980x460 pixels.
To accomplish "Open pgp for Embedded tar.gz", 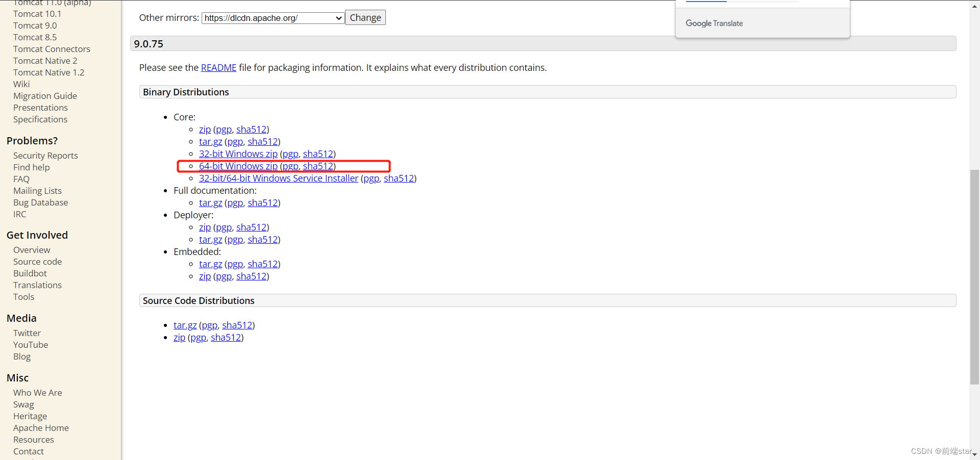I will point(235,264).
